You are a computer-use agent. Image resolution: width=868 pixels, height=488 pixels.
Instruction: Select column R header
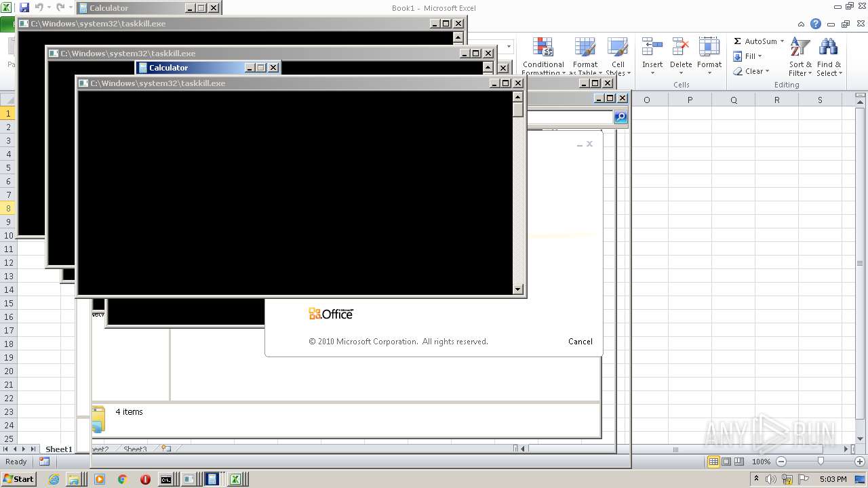[x=776, y=100]
